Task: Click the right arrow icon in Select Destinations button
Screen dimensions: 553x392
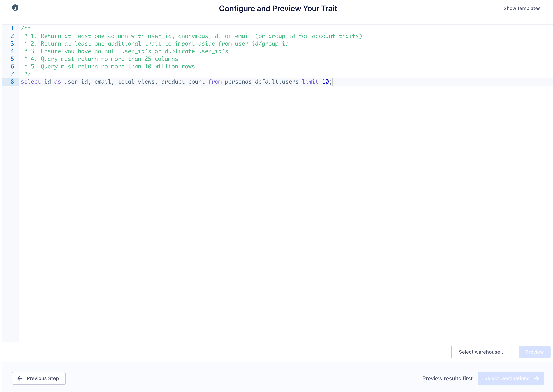Action: pos(537,378)
